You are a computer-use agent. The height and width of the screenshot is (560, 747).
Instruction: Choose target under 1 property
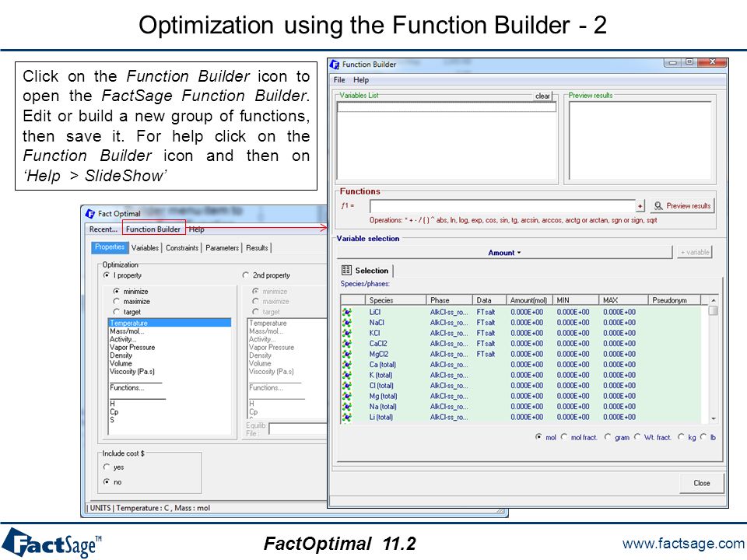pos(116,311)
